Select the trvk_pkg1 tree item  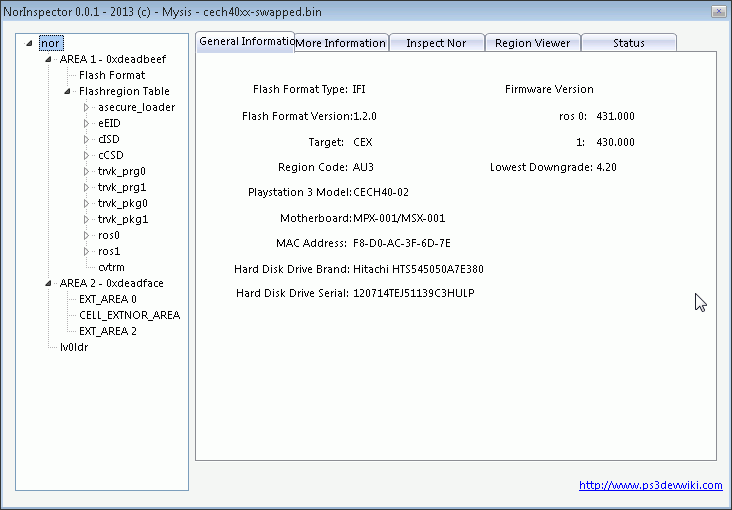(x=123, y=219)
